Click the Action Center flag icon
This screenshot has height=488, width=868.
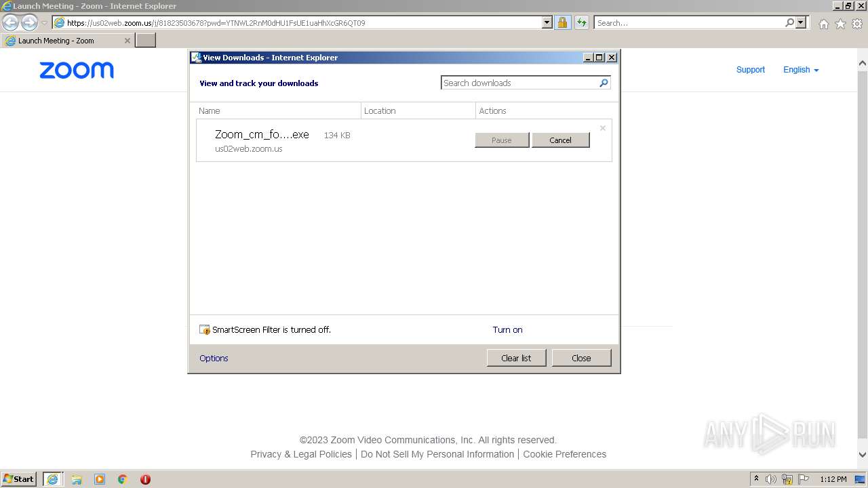click(804, 479)
